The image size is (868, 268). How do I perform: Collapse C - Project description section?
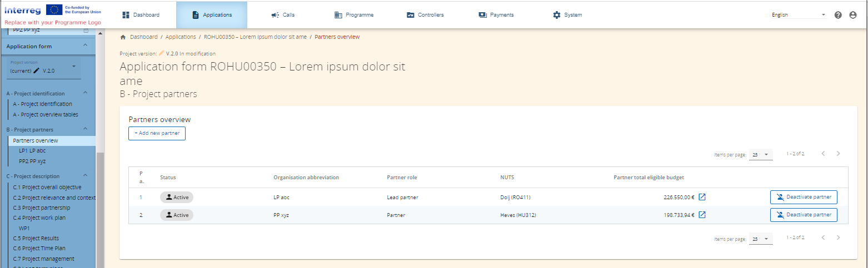[x=85, y=176]
